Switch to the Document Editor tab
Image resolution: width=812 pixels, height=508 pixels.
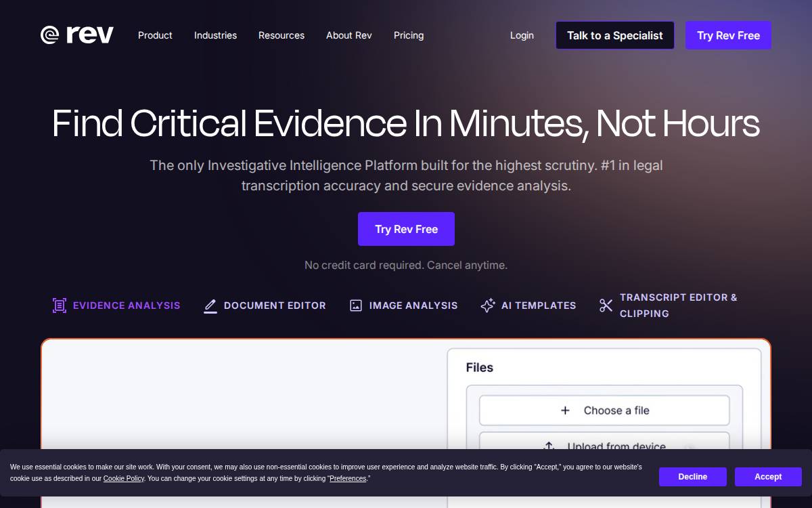[265, 305]
